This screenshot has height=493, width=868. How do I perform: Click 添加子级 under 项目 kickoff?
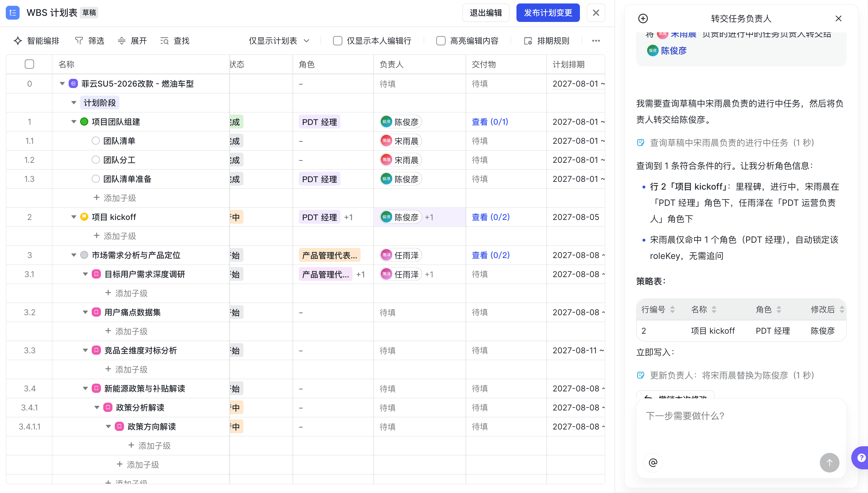pyautogui.click(x=115, y=236)
